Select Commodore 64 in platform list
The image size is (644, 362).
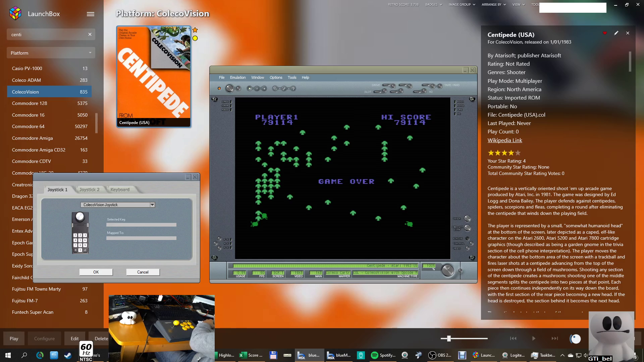tap(28, 126)
